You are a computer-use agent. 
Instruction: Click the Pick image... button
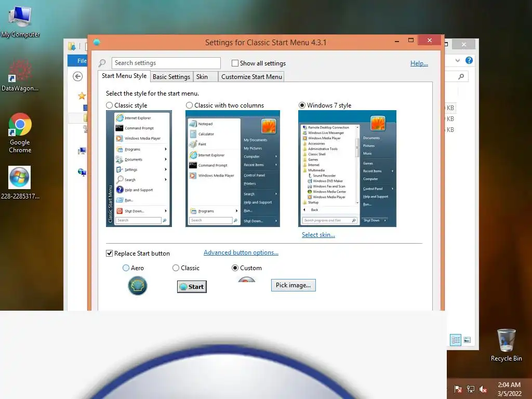(293, 285)
